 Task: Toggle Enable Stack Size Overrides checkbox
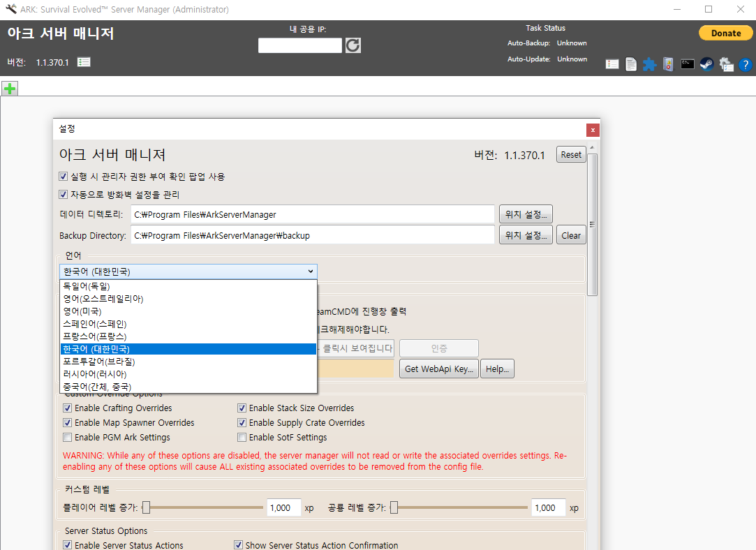click(x=242, y=408)
